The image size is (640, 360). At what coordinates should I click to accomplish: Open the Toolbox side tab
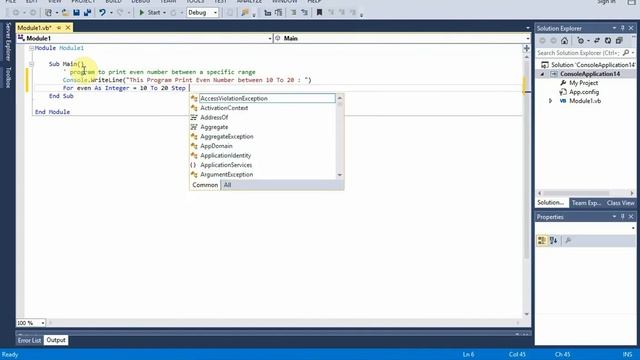pos(8,77)
